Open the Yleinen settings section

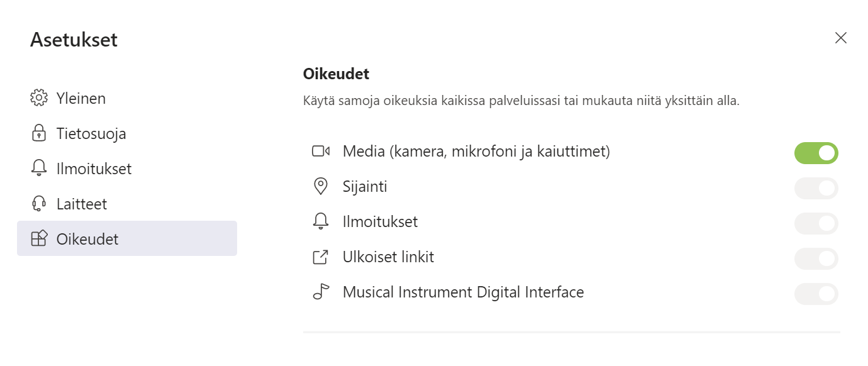pyautogui.click(x=81, y=98)
